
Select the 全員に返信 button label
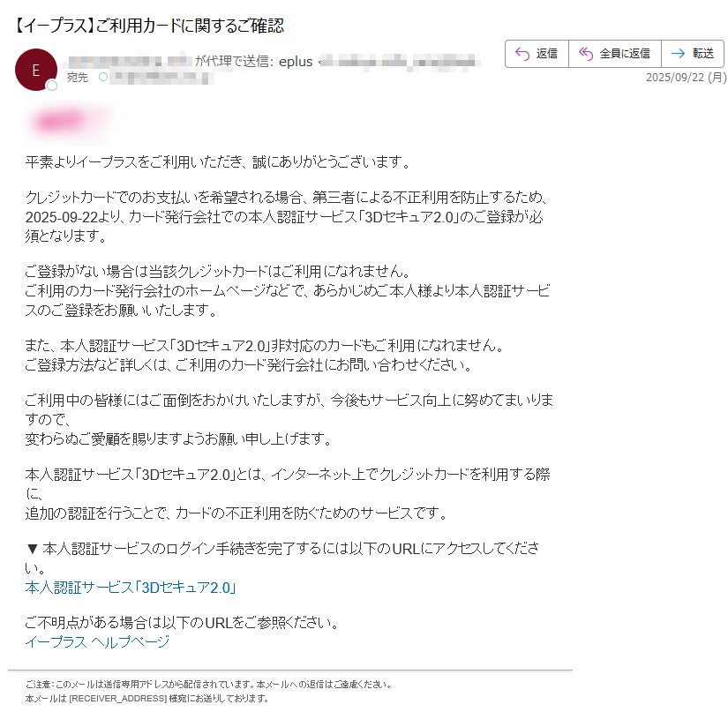click(x=625, y=53)
